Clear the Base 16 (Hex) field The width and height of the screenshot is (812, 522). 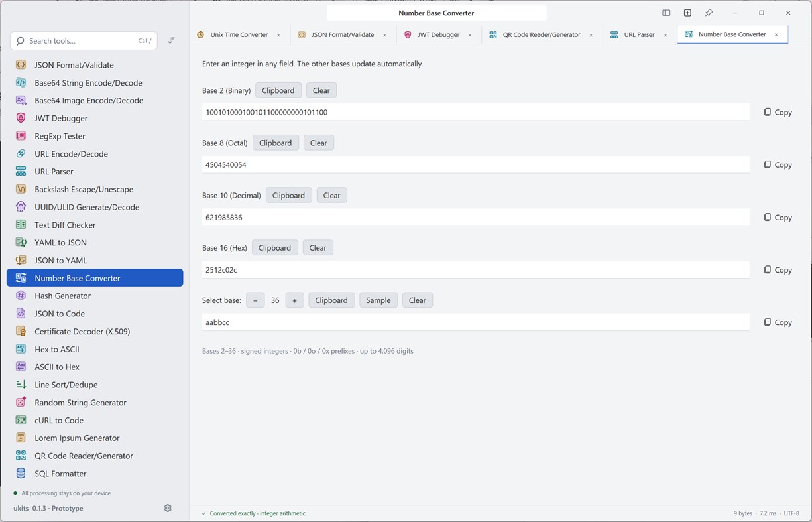click(x=318, y=247)
